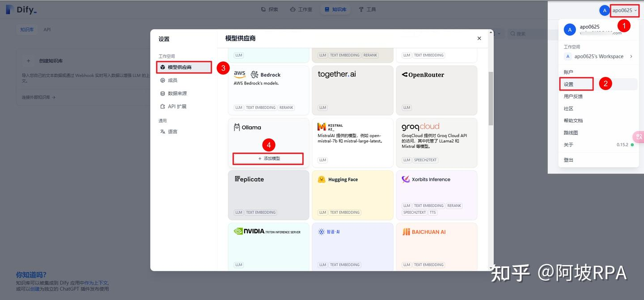Click the Mistral AI logo
Viewport: 644px width, 300px height.
tap(330, 127)
